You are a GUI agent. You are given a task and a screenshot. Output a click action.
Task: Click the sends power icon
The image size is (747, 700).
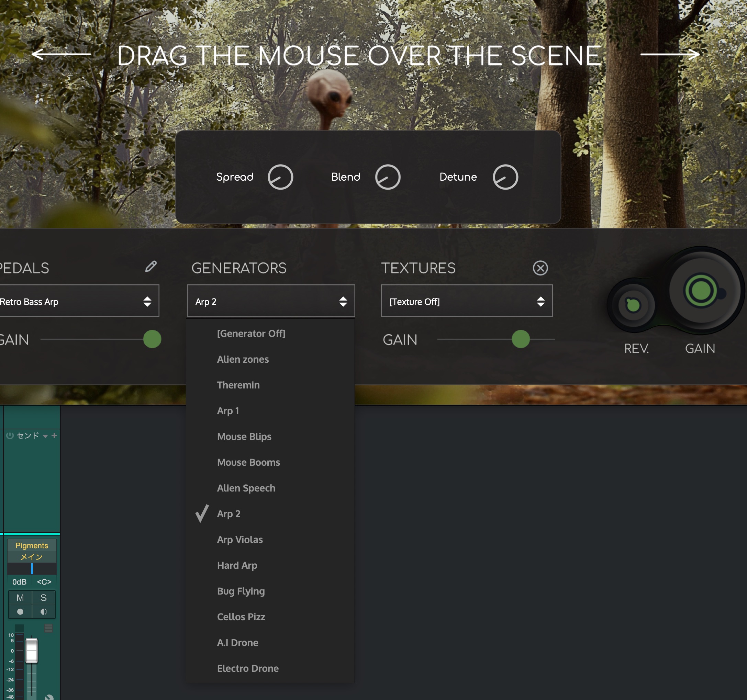coord(10,435)
